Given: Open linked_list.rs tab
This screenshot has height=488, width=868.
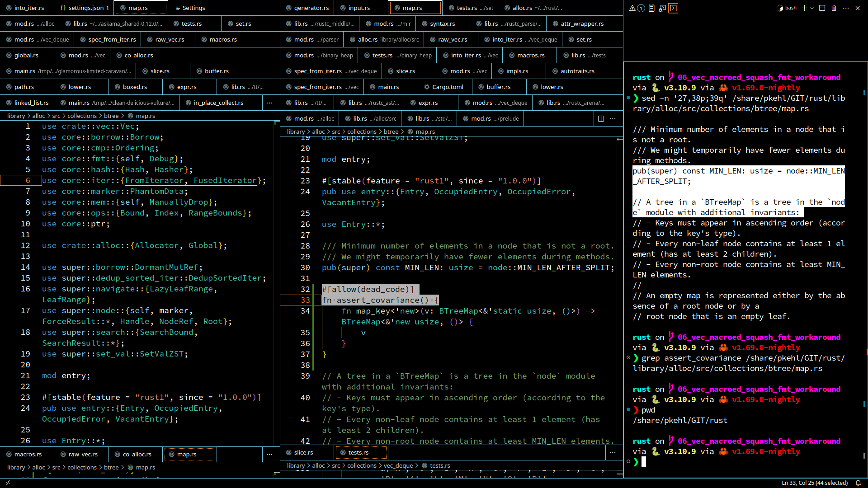Looking at the screenshot, I should point(27,103).
